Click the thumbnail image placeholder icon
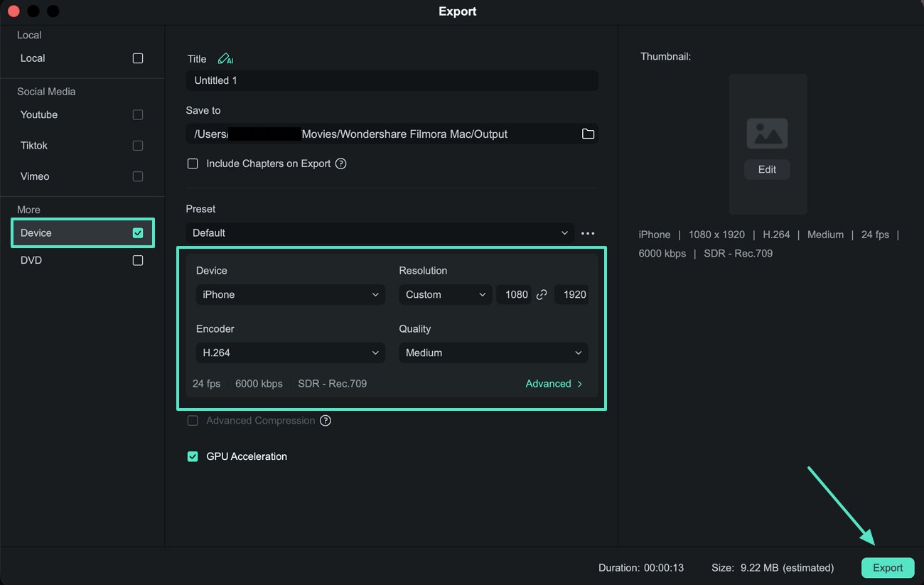 pos(767,134)
